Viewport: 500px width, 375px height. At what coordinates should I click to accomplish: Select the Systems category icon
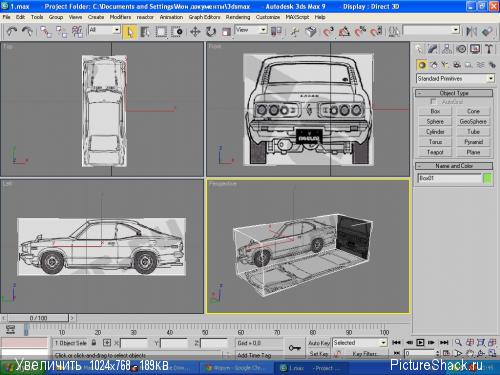point(492,65)
